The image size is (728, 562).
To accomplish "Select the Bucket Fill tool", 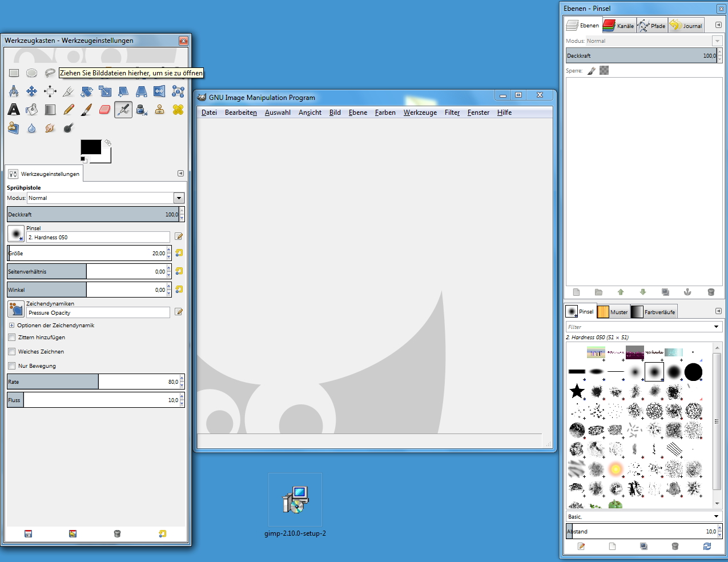I will (x=32, y=110).
